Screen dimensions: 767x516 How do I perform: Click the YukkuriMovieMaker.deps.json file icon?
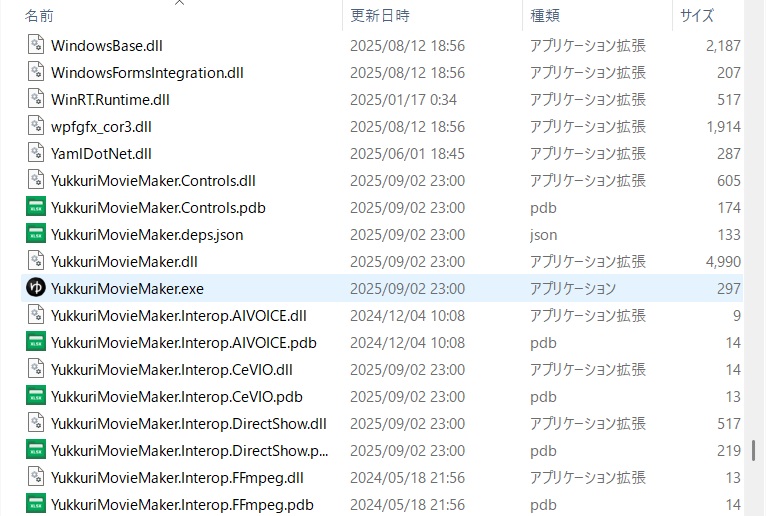pyautogui.click(x=36, y=234)
